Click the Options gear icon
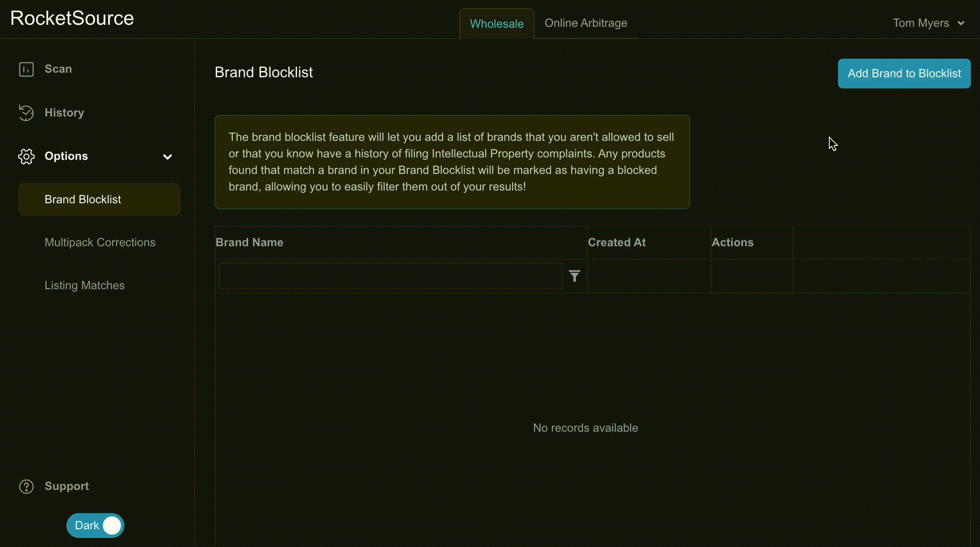The width and height of the screenshot is (980, 547). point(26,156)
